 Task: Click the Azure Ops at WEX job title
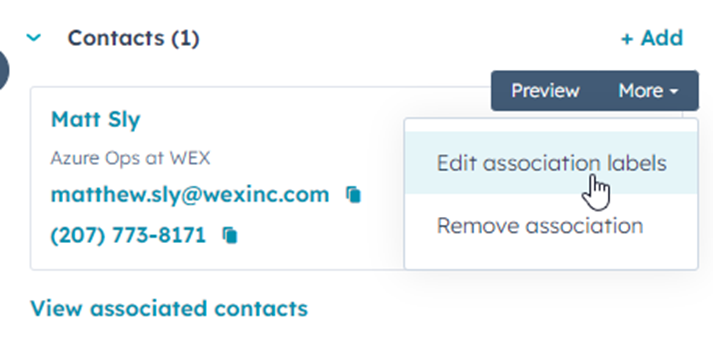coord(130,158)
